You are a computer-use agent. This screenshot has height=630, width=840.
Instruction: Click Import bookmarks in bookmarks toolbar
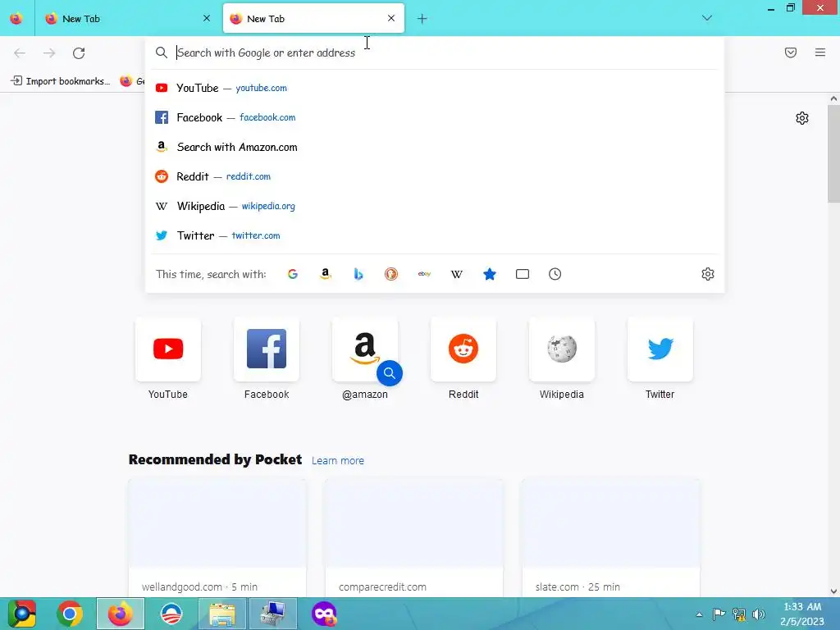pos(61,81)
